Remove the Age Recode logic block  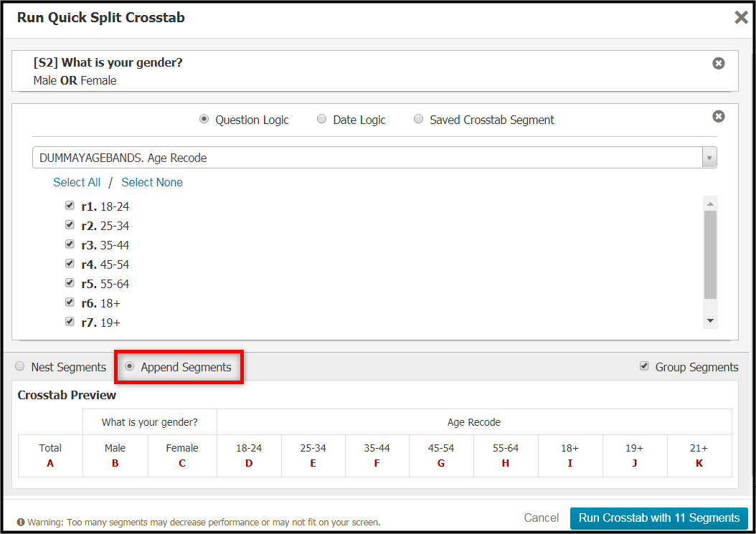coord(719,116)
